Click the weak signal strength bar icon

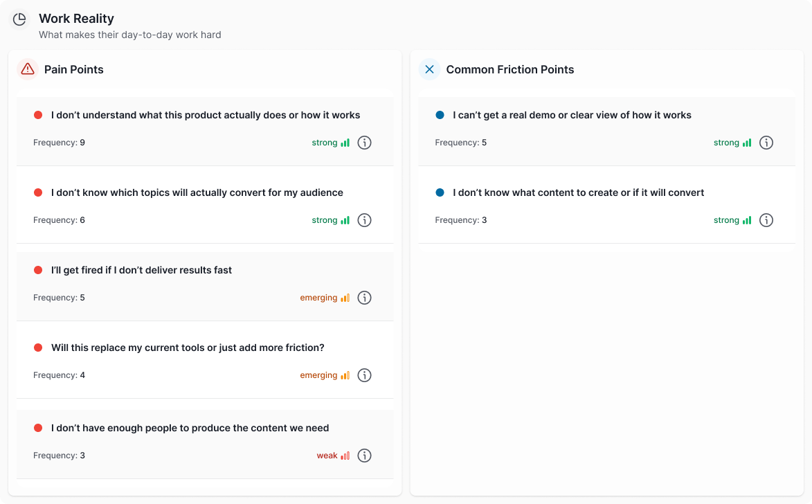[345, 456]
